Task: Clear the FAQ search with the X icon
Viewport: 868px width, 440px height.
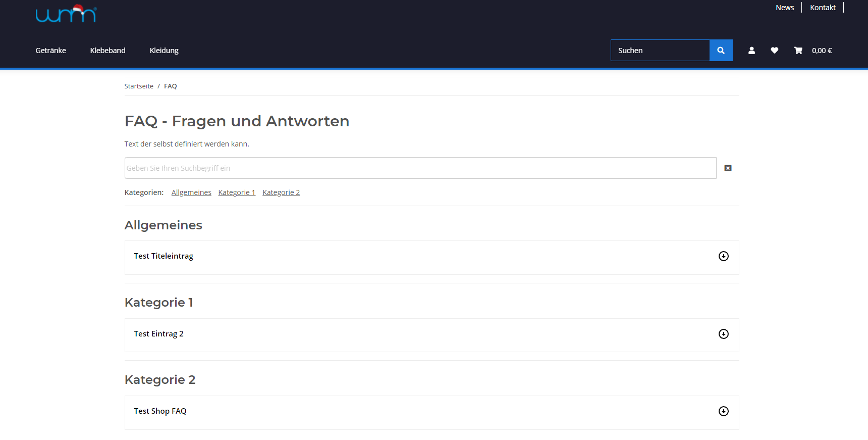Action: pyautogui.click(x=728, y=168)
